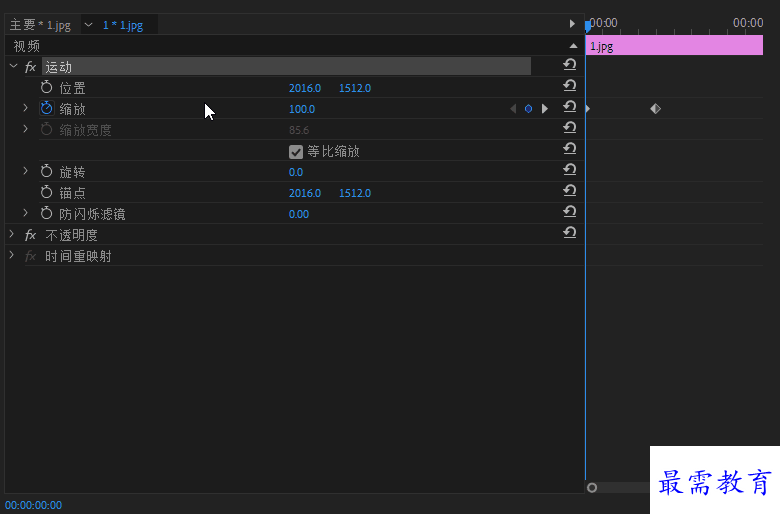780x514 pixels.
Task: Reset the 防闪烁滤镜 parameter
Action: click(570, 211)
